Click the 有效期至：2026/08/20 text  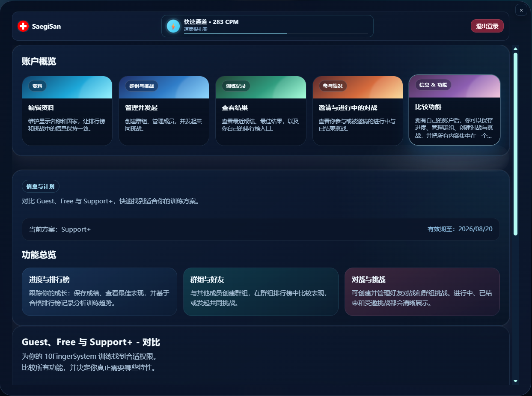click(460, 229)
